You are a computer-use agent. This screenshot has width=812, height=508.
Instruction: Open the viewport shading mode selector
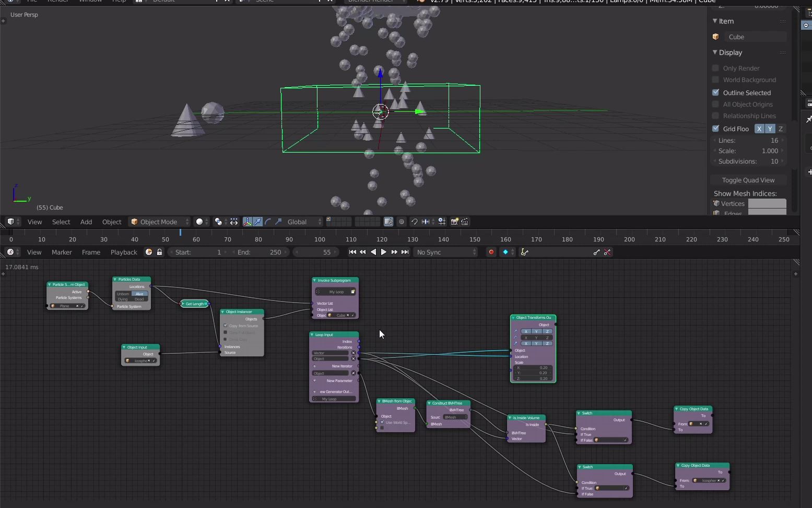point(202,222)
